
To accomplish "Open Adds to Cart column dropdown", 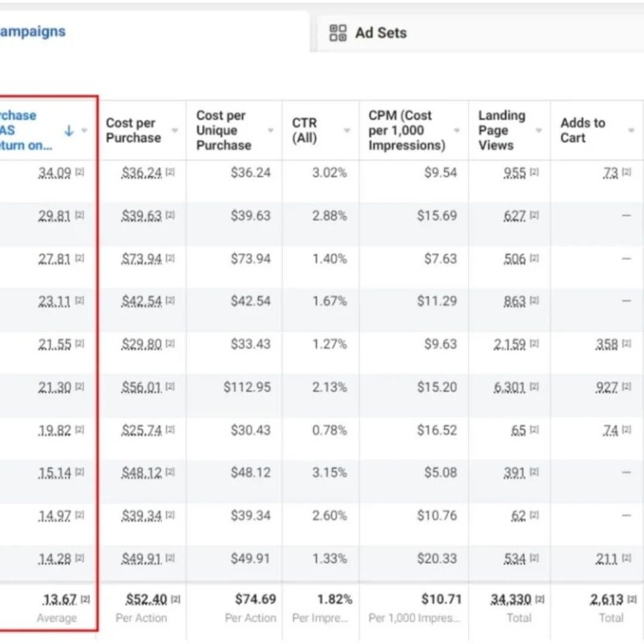I will (631, 131).
